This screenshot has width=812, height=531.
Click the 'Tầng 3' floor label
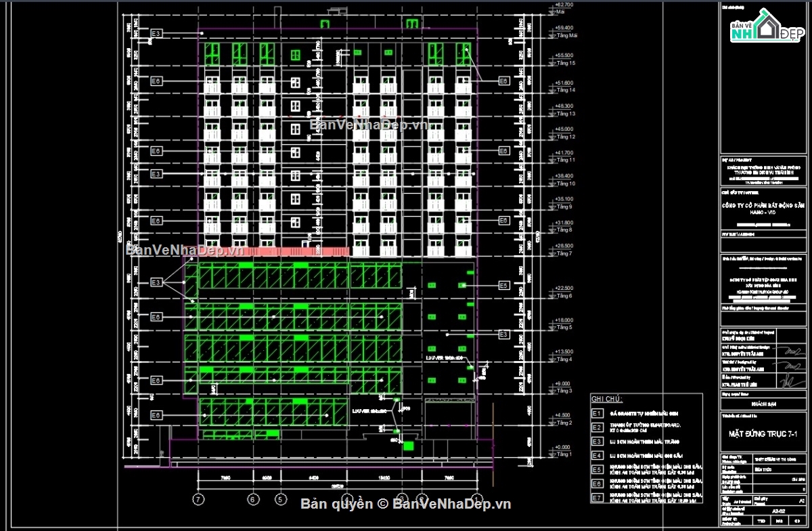(x=564, y=391)
